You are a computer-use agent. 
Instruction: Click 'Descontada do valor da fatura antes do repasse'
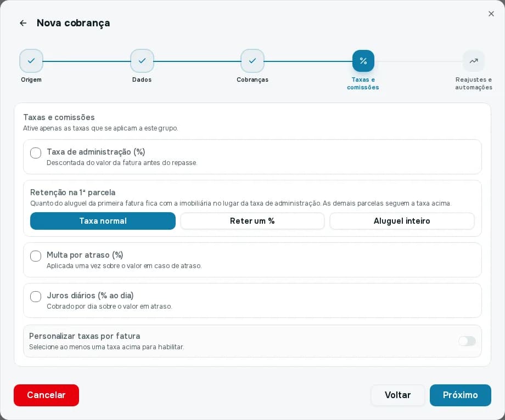[x=122, y=163]
